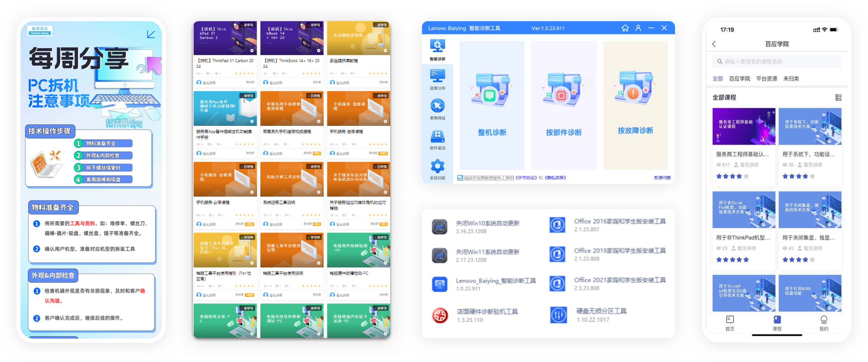
Task: Open the 店面硬件诊断验机工具 red icon
Action: pos(440,315)
